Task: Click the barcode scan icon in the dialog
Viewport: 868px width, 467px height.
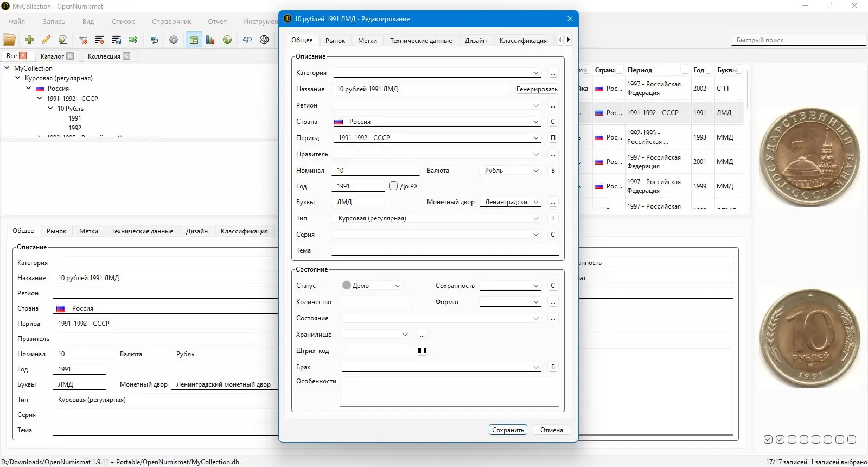Action: (x=422, y=350)
